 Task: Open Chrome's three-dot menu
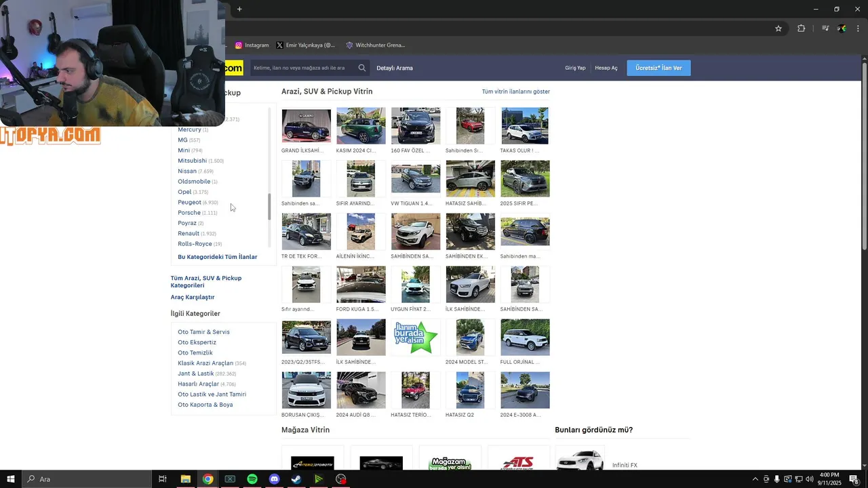click(x=858, y=28)
